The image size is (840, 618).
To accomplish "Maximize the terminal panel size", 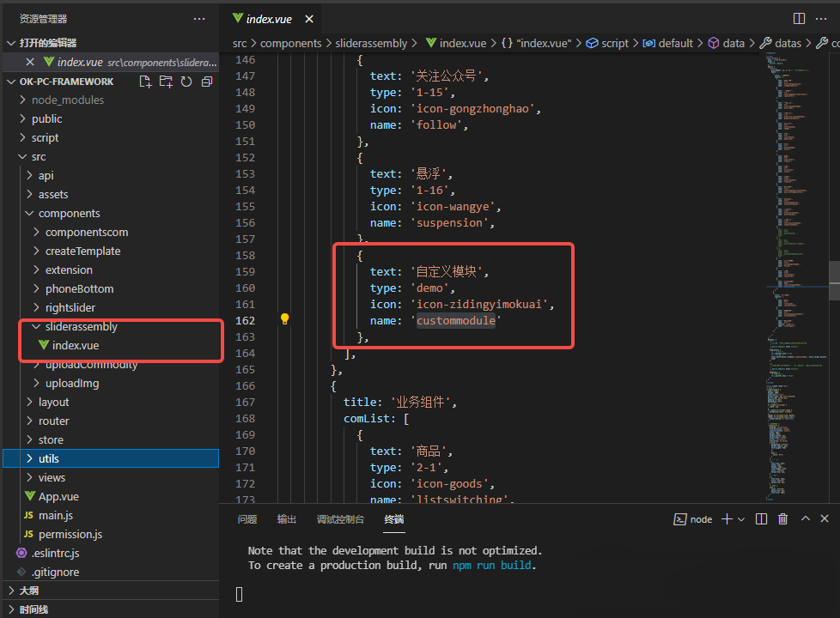I will [x=806, y=519].
